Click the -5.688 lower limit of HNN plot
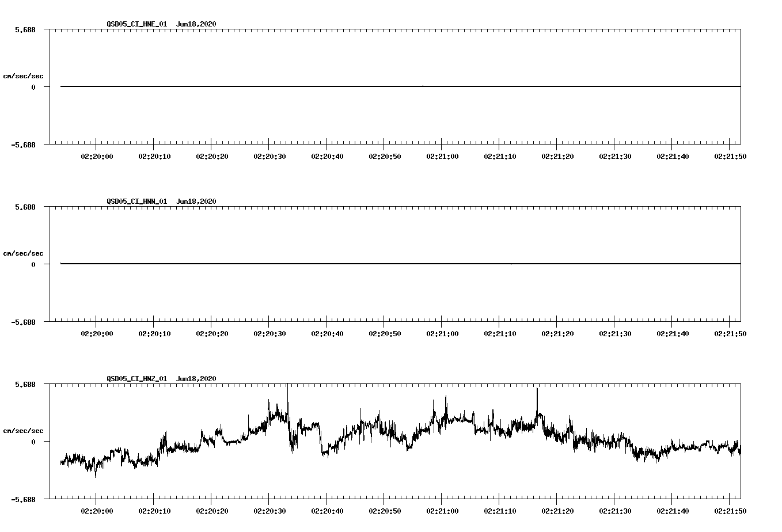The height and width of the screenshot is (532, 782). tap(24, 322)
